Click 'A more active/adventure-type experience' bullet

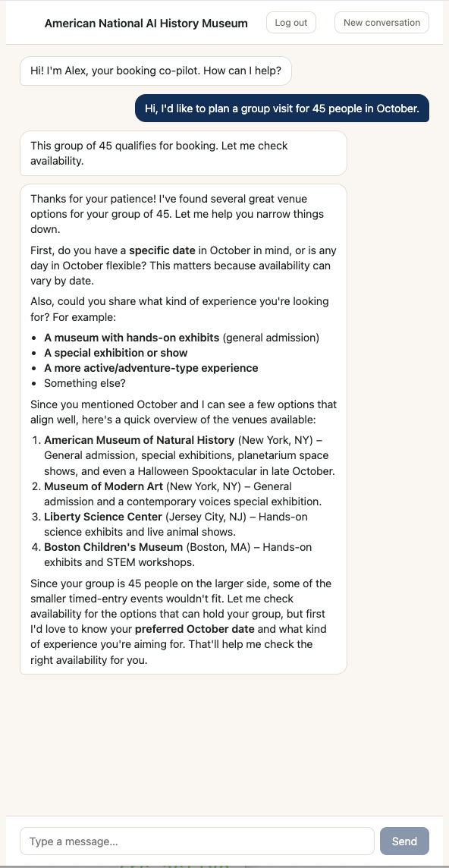point(151,368)
